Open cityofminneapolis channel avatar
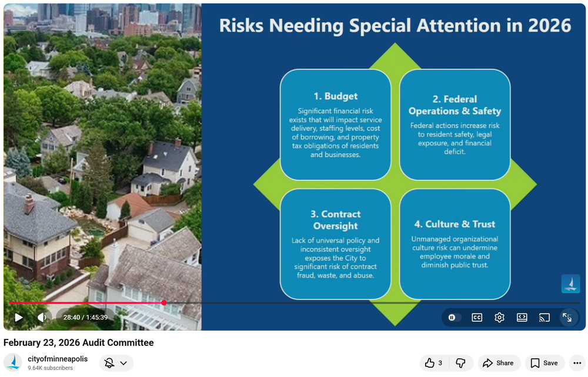Viewport: 588px width, 377px height. pos(13,363)
